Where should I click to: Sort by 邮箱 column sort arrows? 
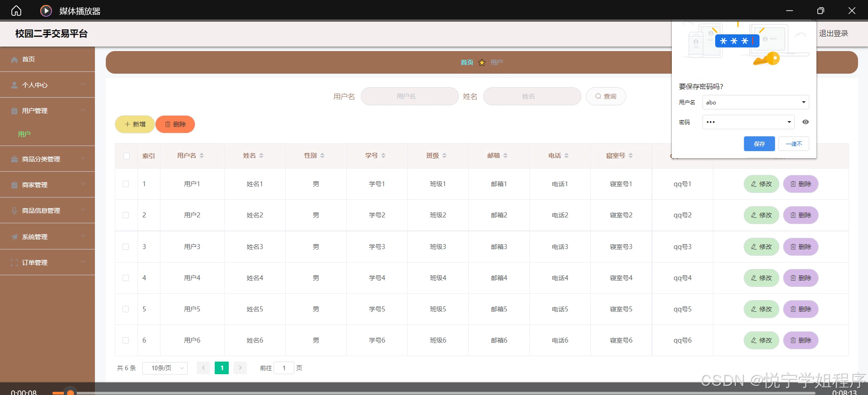505,155
